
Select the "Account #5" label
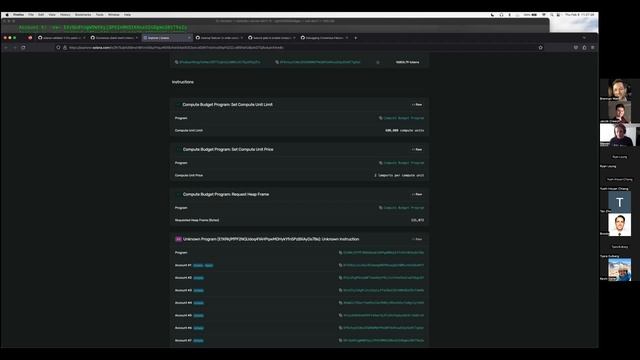click(183, 316)
